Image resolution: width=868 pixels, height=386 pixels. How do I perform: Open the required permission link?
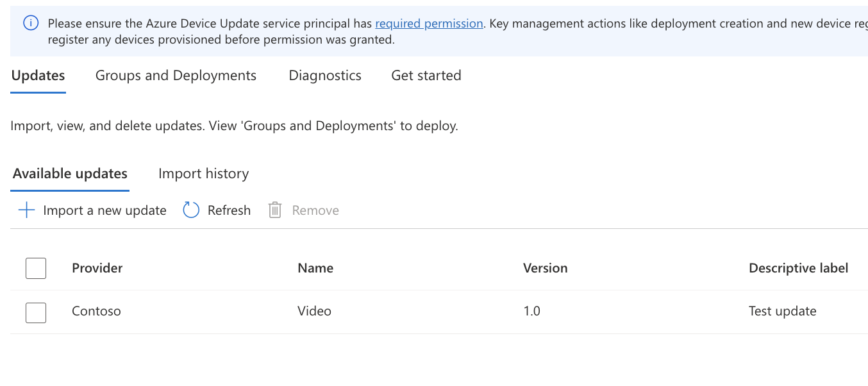pyautogui.click(x=429, y=24)
